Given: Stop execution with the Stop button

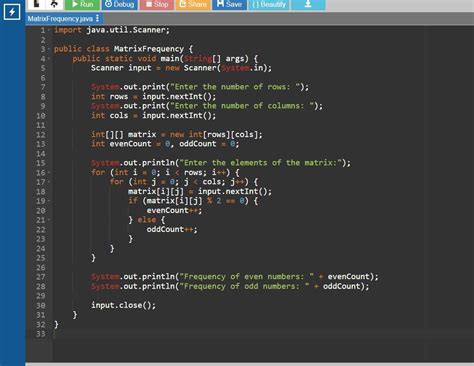Looking at the screenshot, I should click(x=157, y=4).
